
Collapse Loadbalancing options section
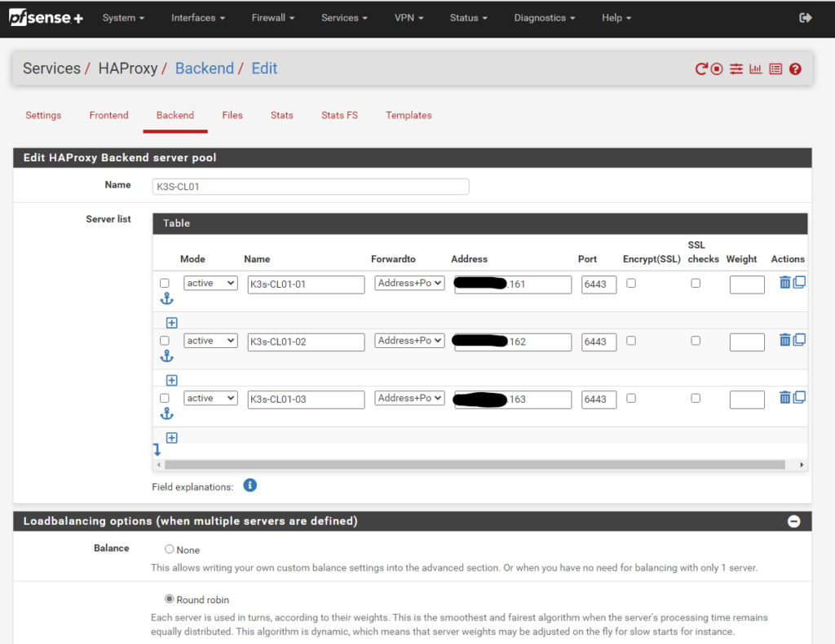coord(793,521)
